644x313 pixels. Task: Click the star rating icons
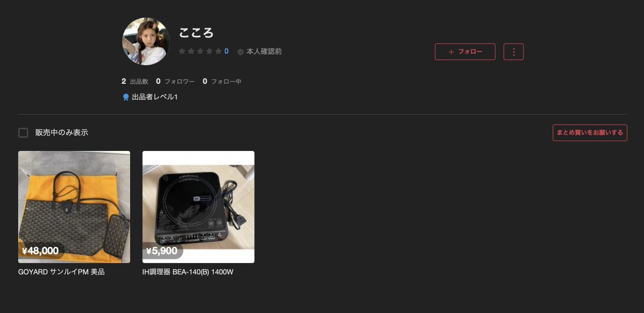click(200, 52)
